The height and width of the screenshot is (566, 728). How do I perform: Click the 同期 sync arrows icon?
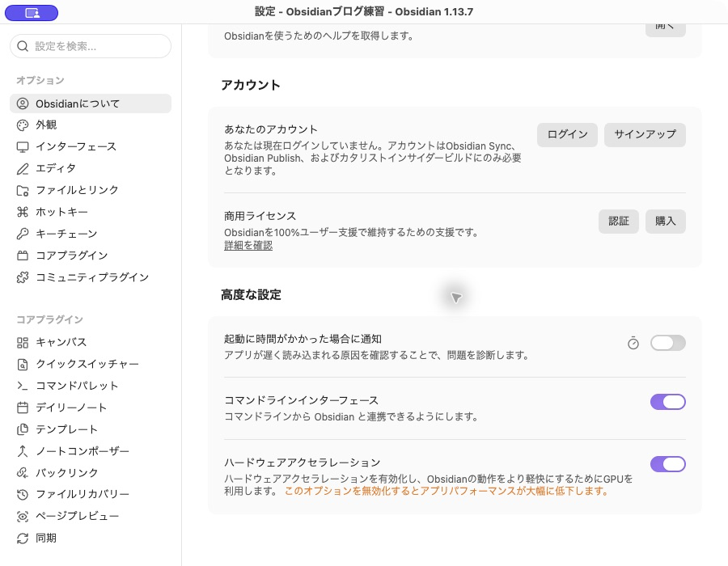coord(23,539)
